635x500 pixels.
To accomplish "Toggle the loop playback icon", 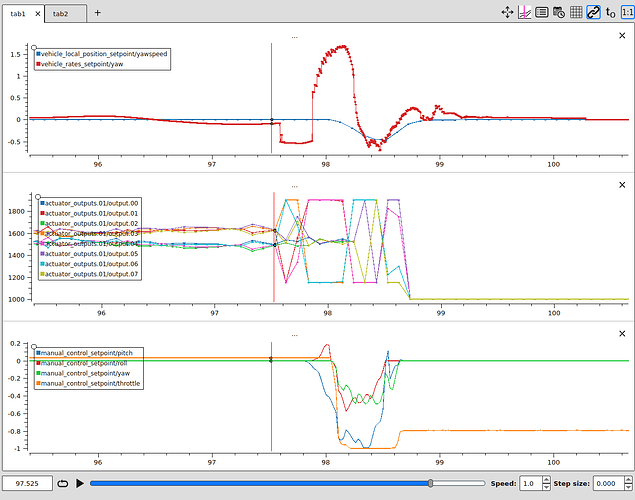I will point(62,483).
